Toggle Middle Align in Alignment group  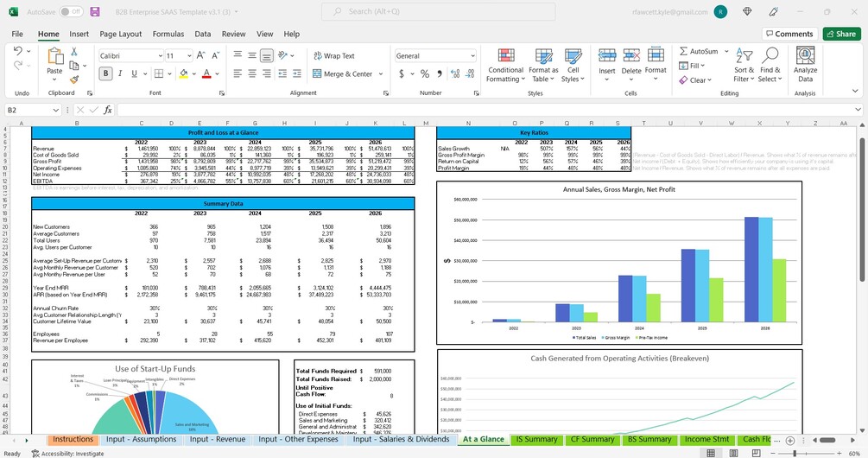pyautogui.click(x=252, y=55)
